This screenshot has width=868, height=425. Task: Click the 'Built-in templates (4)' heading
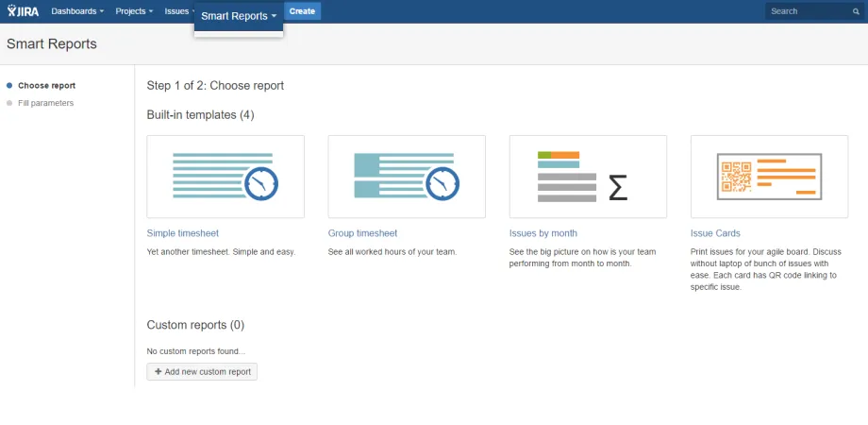point(200,115)
